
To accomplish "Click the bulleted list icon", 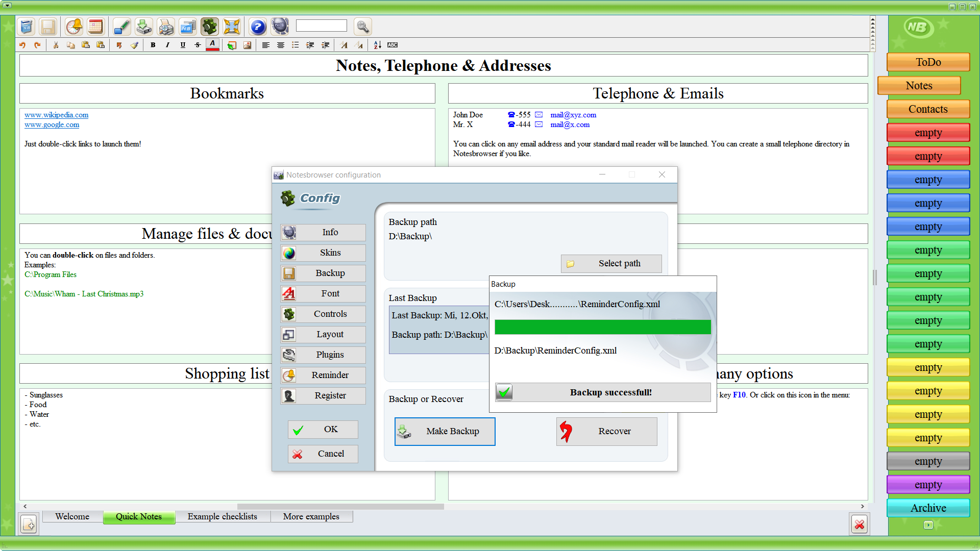I will pyautogui.click(x=295, y=45).
